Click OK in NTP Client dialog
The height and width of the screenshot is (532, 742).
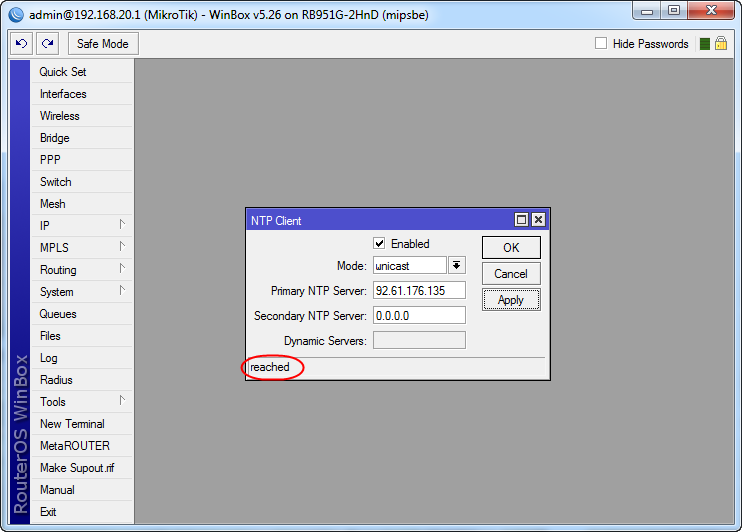pos(511,248)
